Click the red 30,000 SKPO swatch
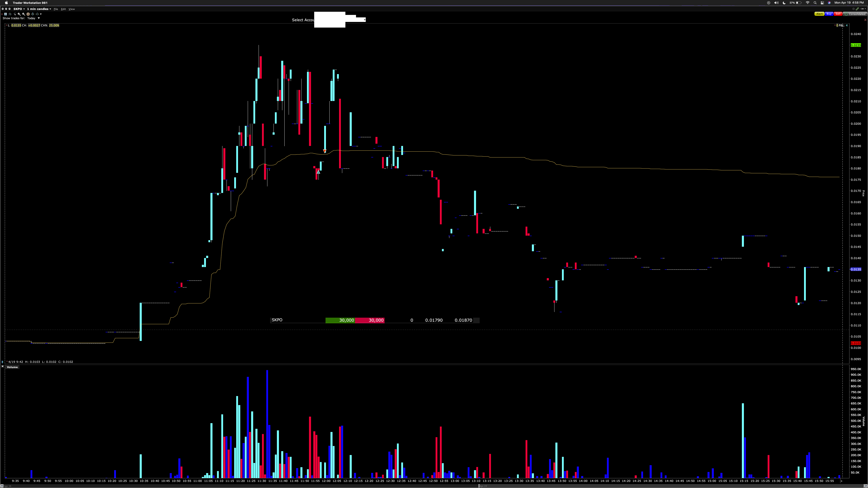Viewport: 868px width, 488px height. pos(370,320)
